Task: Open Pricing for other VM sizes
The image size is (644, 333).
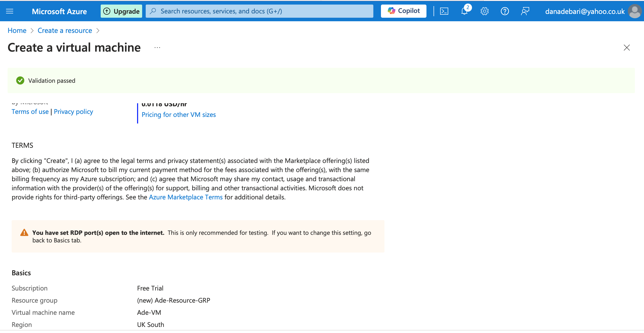Action: [179, 115]
